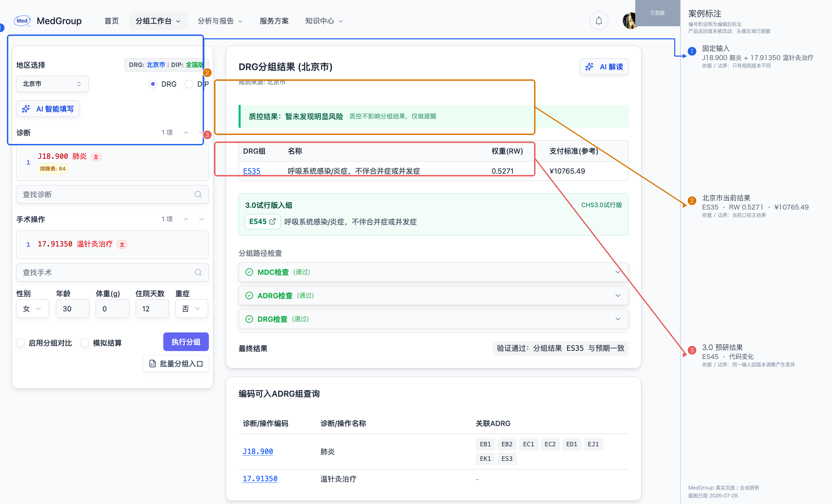
Task: Click the DRG: 北京市 | DIP: 全国版 badge
Action: (166, 65)
